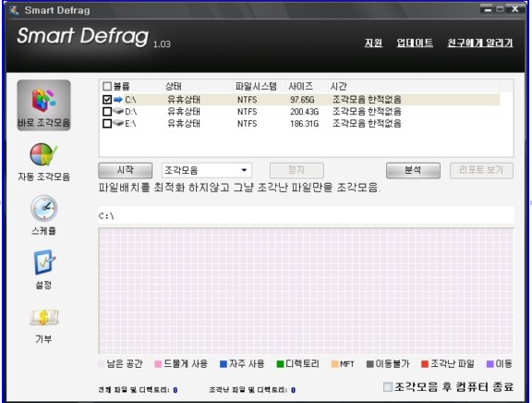532x403 pixels.
Task: Click the 파일시스템 column header
Action: pos(256,86)
